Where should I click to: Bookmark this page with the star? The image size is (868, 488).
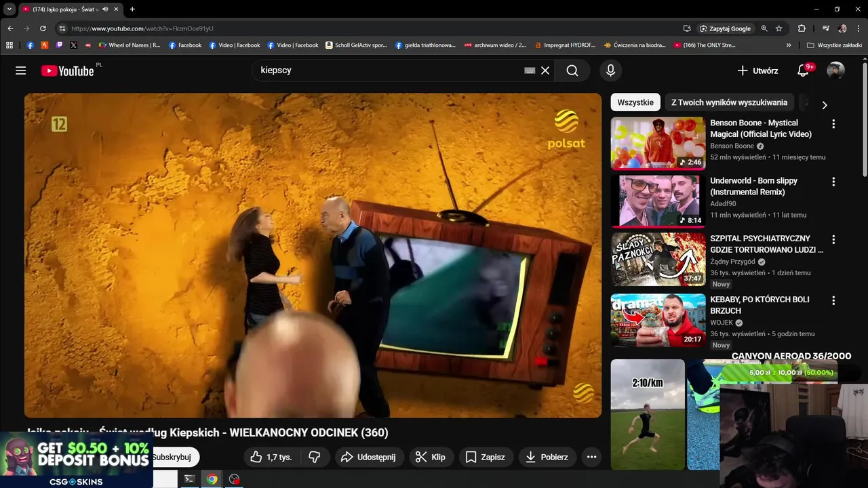click(779, 28)
